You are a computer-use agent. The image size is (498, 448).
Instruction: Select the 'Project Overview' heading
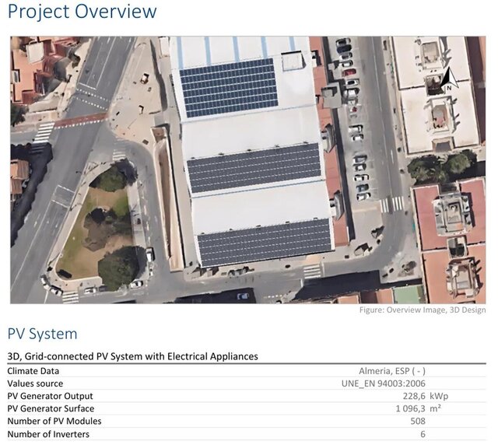[82, 12]
